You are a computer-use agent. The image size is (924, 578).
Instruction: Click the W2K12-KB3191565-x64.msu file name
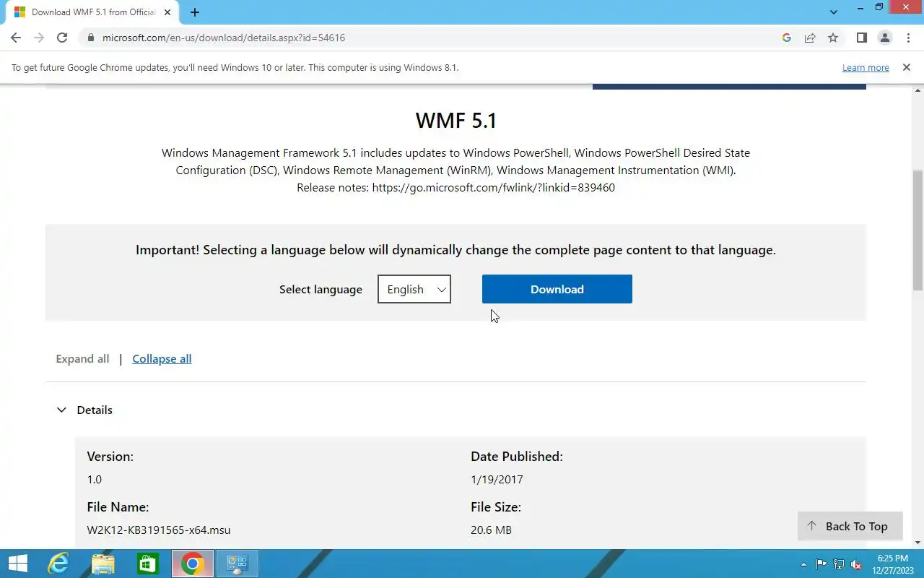tap(159, 530)
